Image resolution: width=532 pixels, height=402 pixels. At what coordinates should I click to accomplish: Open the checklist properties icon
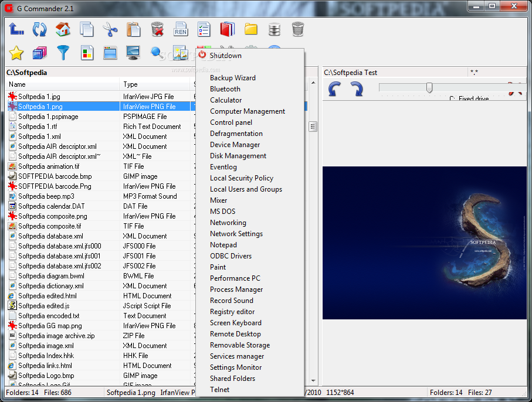[x=204, y=29]
